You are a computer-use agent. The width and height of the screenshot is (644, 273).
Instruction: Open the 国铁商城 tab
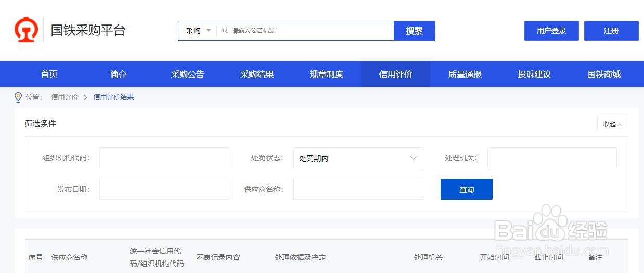point(604,74)
